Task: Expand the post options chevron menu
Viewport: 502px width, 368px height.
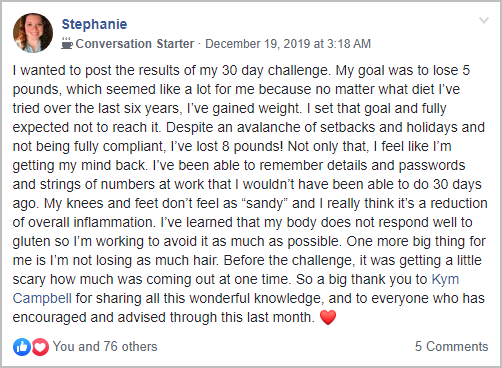Action: (x=484, y=20)
